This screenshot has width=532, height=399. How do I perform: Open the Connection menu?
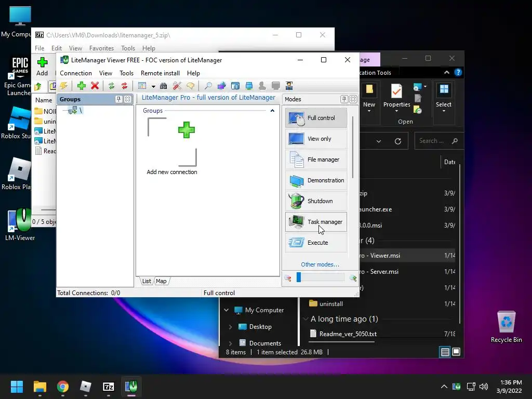click(x=76, y=73)
